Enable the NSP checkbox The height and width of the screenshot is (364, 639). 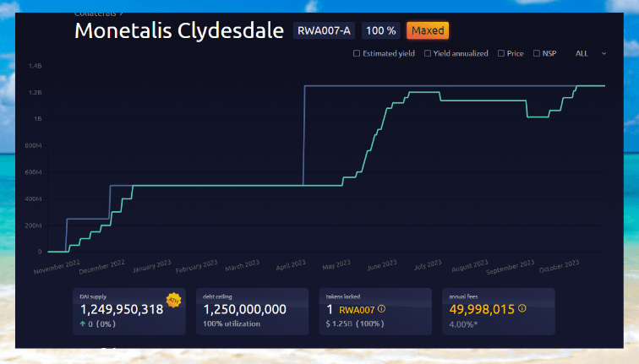tap(536, 53)
